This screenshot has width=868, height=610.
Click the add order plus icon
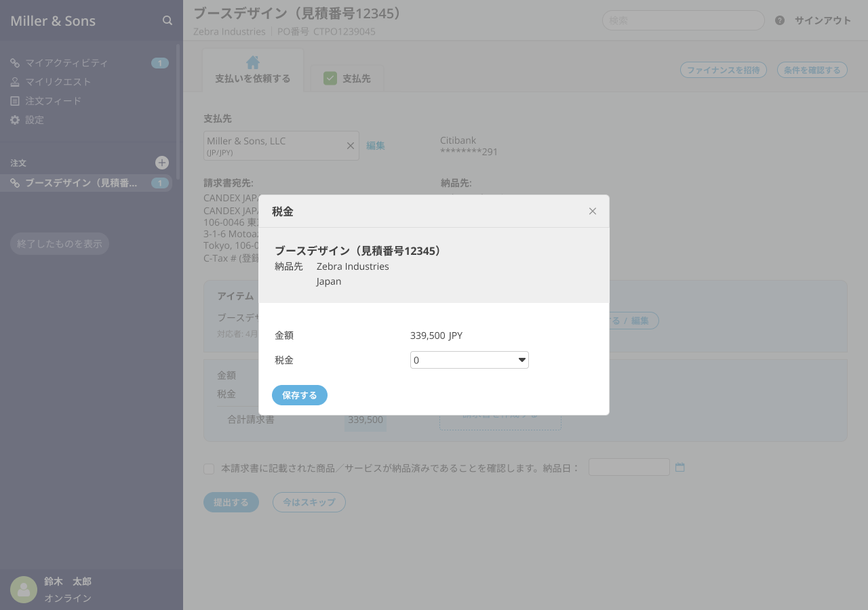[x=162, y=163]
